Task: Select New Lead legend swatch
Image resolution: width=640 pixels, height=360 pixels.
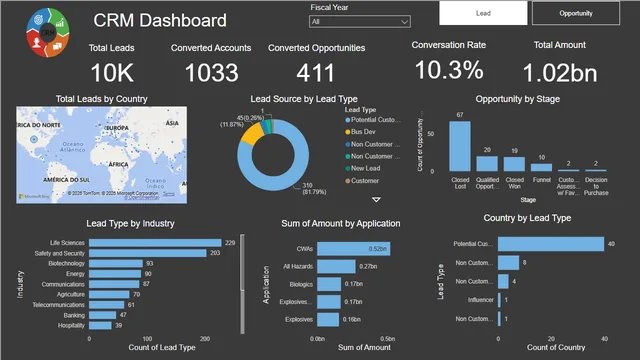Action: 348,168
